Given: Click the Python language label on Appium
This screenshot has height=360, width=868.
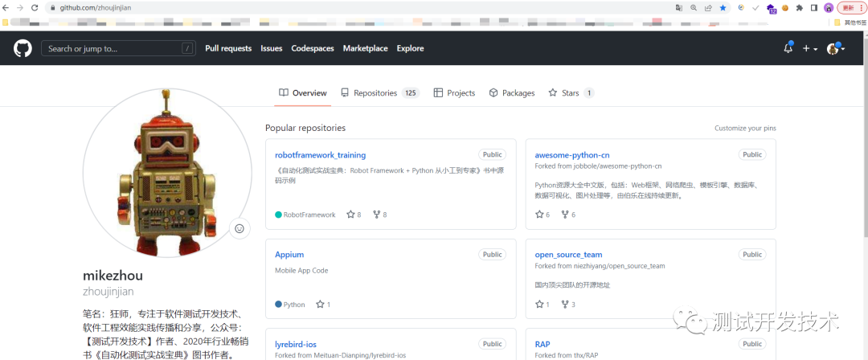Looking at the screenshot, I should point(290,304).
